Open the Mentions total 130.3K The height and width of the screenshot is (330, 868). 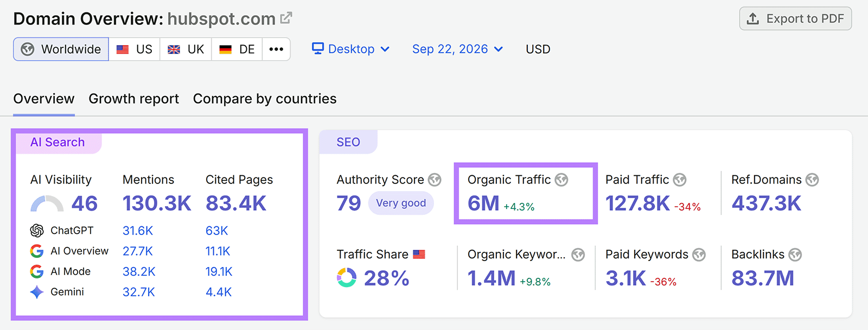tap(157, 204)
